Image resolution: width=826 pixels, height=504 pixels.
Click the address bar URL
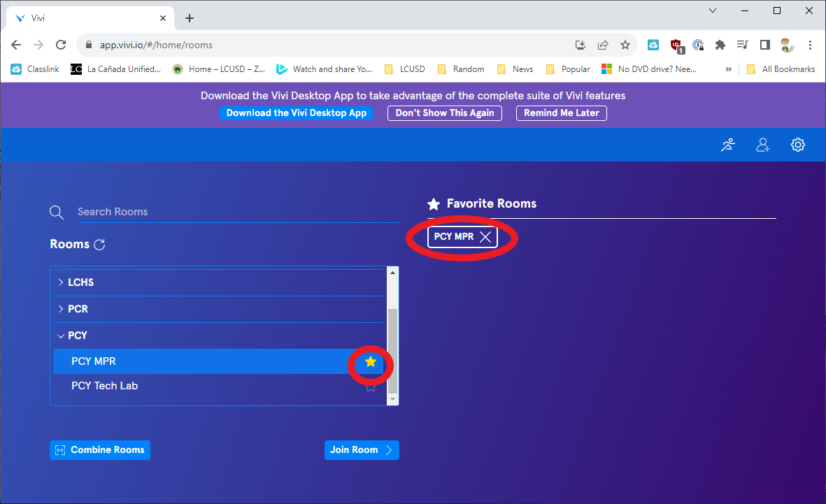tap(157, 45)
